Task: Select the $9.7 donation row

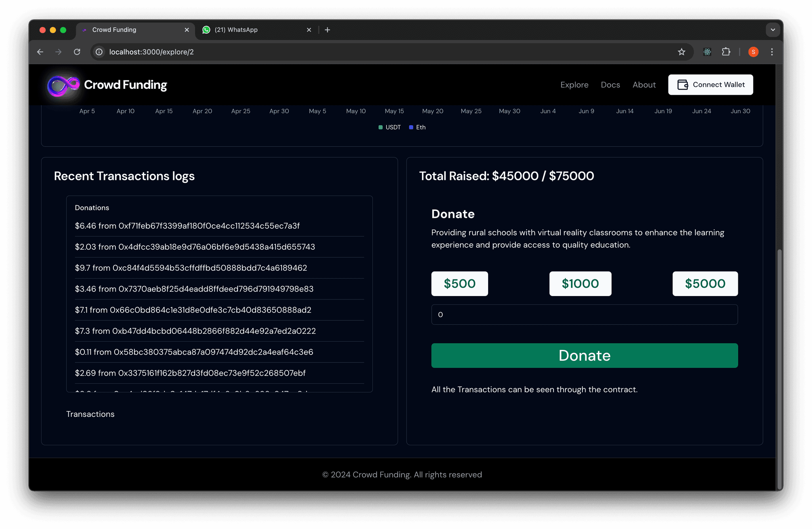Action: 219,268
